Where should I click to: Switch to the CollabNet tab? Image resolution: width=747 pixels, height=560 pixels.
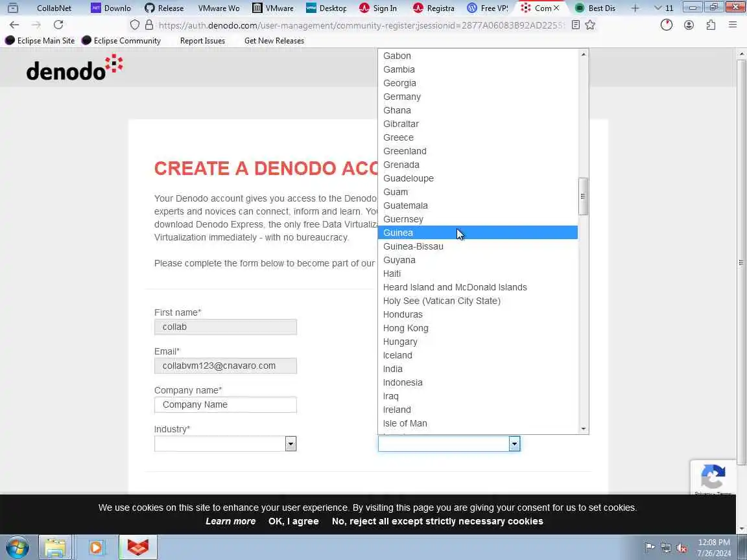click(54, 8)
